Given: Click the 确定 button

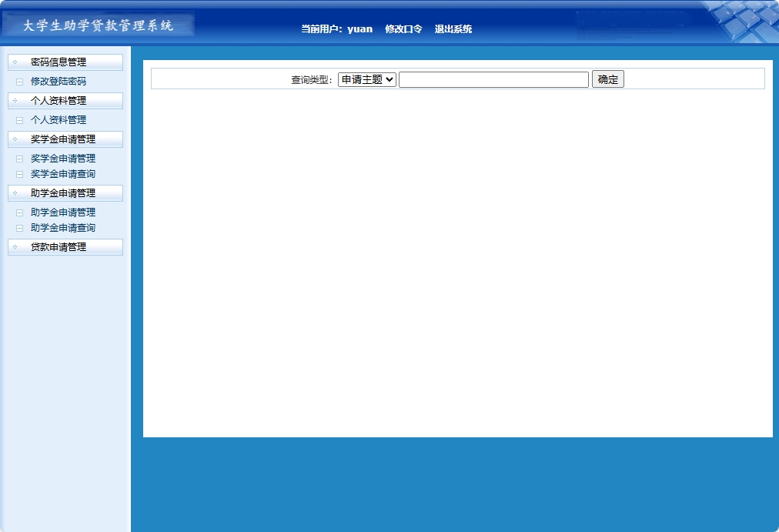Looking at the screenshot, I should pos(607,79).
